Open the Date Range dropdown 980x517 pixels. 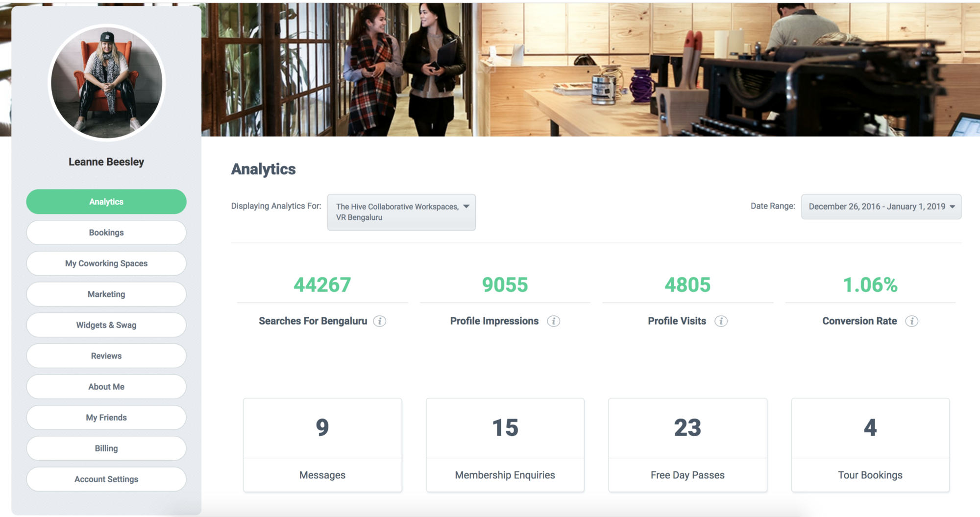coord(881,207)
